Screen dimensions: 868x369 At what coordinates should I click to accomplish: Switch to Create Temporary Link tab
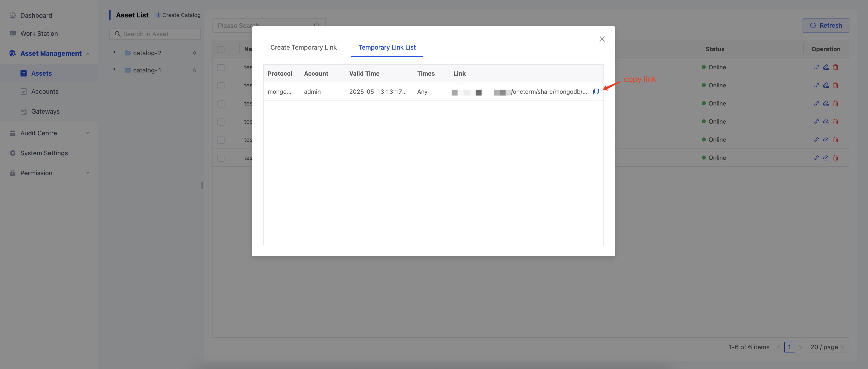(303, 48)
